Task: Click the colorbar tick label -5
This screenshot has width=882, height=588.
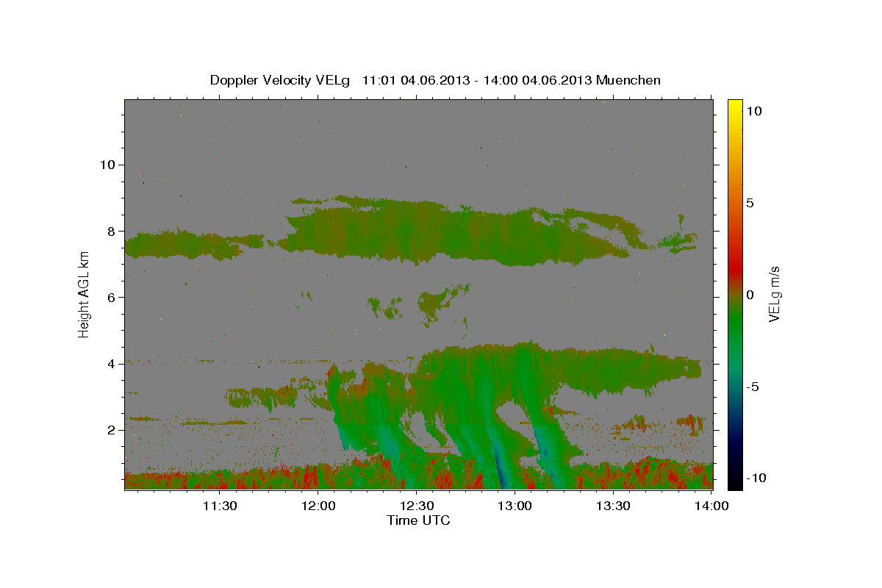Action: point(753,387)
